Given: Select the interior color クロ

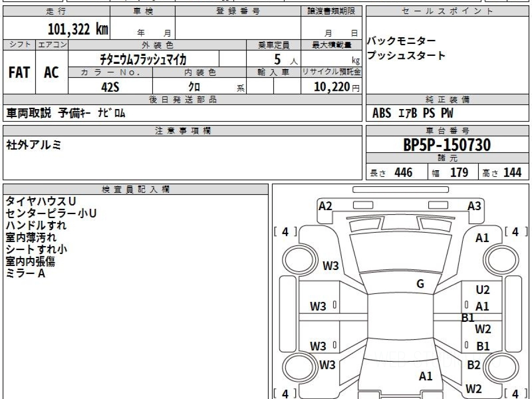Looking at the screenshot, I should [x=194, y=86].
